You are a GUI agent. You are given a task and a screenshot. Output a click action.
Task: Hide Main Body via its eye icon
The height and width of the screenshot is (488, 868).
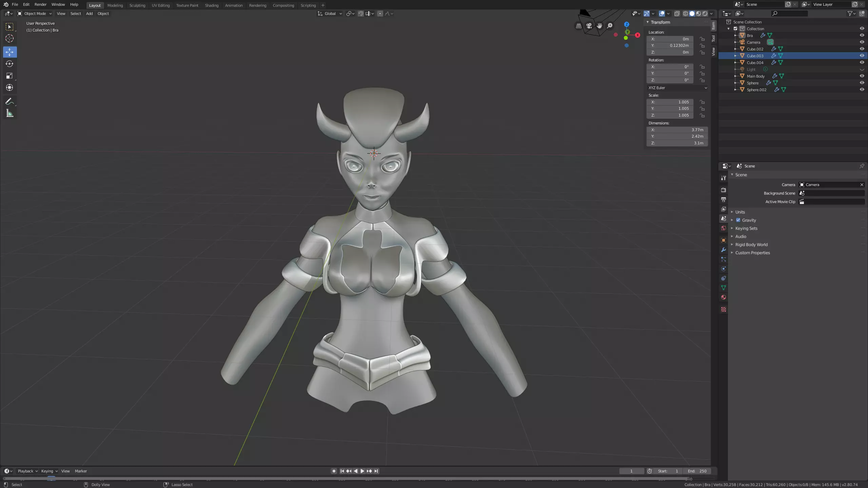pyautogui.click(x=862, y=76)
